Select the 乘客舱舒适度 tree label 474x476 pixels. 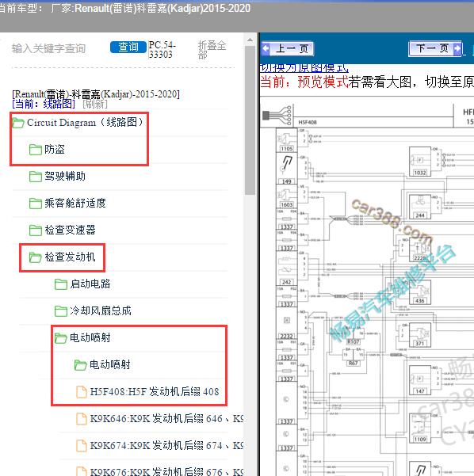point(75,203)
